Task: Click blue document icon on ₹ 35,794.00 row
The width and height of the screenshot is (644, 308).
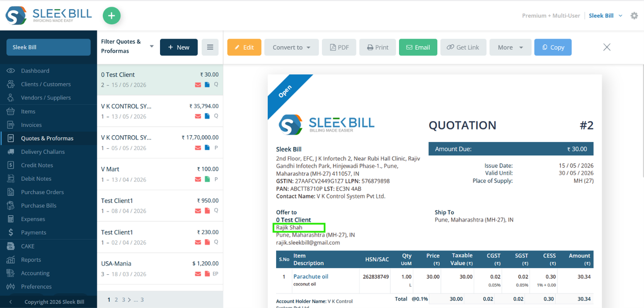Action: click(207, 117)
